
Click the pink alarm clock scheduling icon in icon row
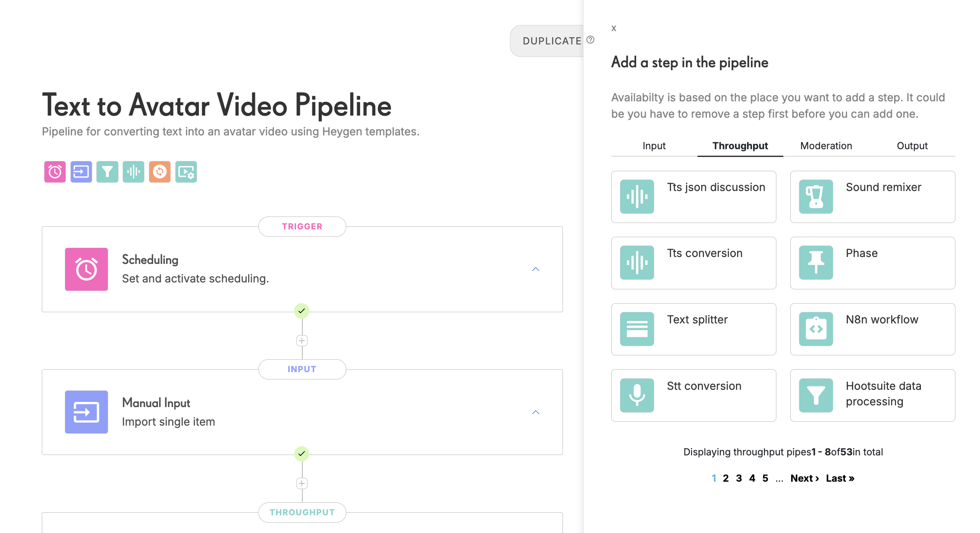click(x=55, y=172)
